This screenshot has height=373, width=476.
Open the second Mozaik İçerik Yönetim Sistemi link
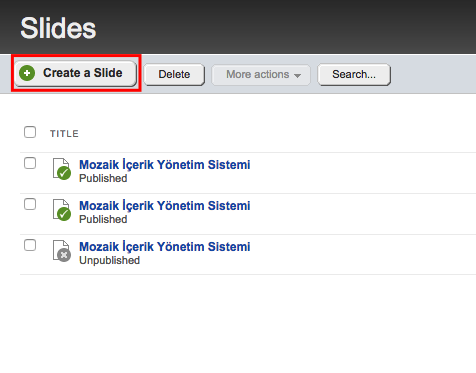165,206
